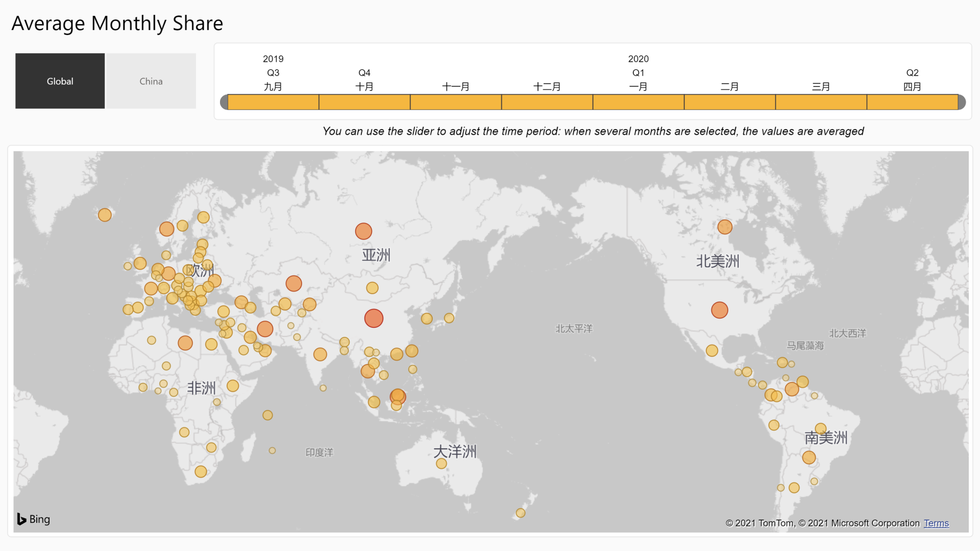
Task: Click the 三月 segment of the time slider
Action: 821,102
